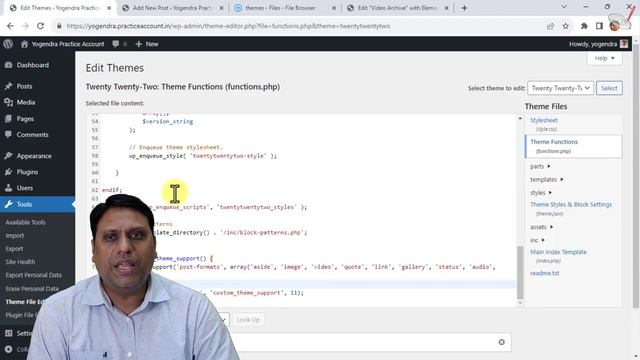Image resolution: width=640 pixels, height=360 pixels.
Task: Expand the parts folder
Action: tap(540, 166)
